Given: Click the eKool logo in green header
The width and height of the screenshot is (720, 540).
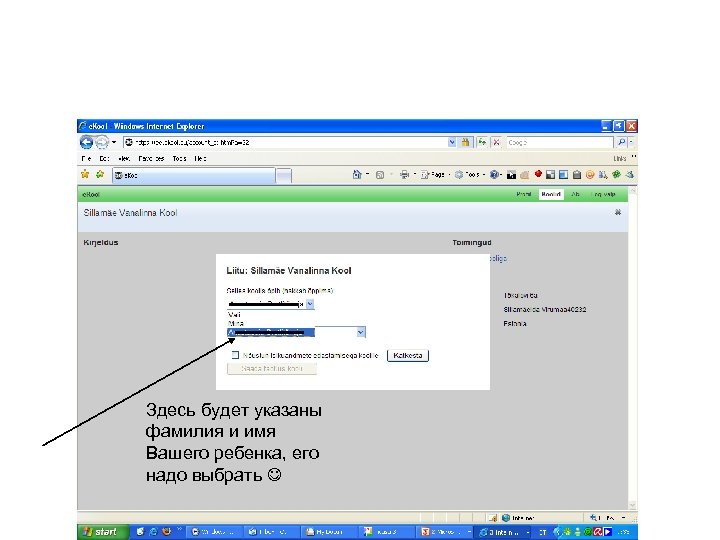Looking at the screenshot, I should click(91, 195).
